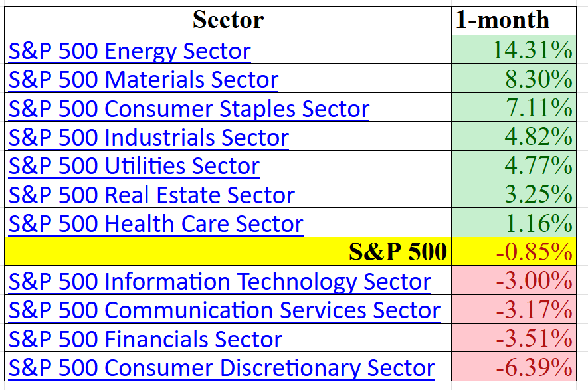
Task: Open S&P 500 Health Care Sector link
Action: [x=155, y=224]
